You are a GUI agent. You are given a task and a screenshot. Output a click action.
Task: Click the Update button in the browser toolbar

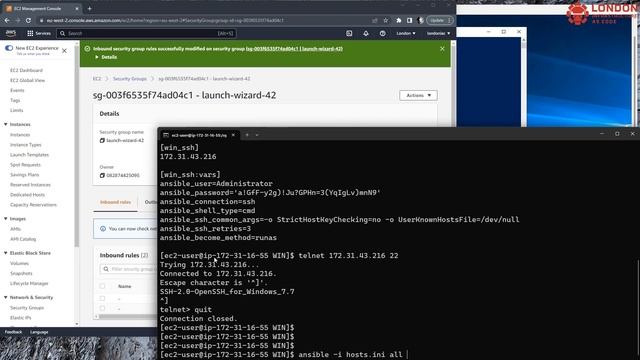(x=439, y=20)
